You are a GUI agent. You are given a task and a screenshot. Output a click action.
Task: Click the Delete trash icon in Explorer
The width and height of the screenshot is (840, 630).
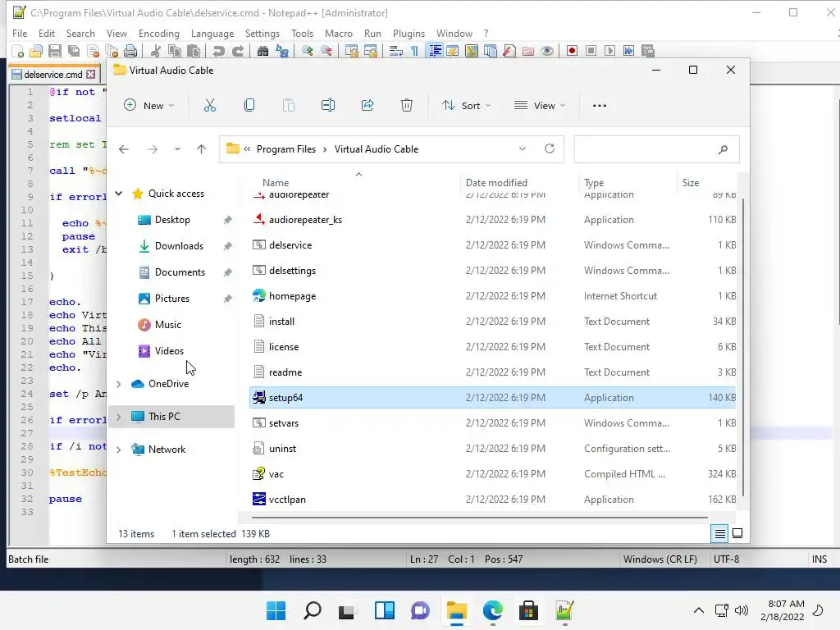coord(407,106)
